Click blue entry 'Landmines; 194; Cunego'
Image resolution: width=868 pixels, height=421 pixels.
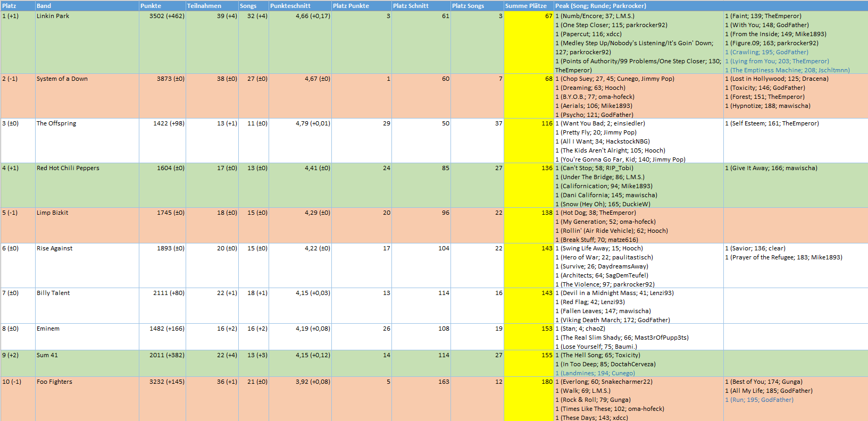tap(595, 373)
